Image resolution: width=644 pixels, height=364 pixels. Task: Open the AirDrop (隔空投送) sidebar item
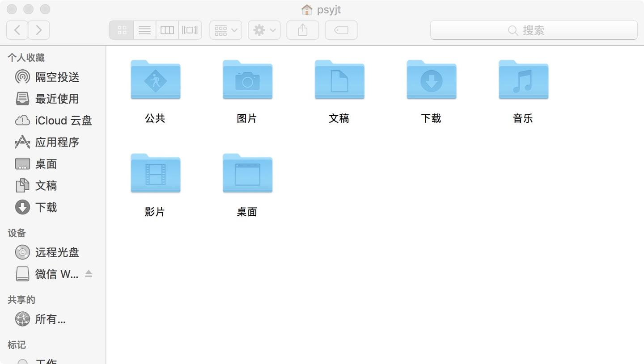pyautogui.click(x=56, y=77)
